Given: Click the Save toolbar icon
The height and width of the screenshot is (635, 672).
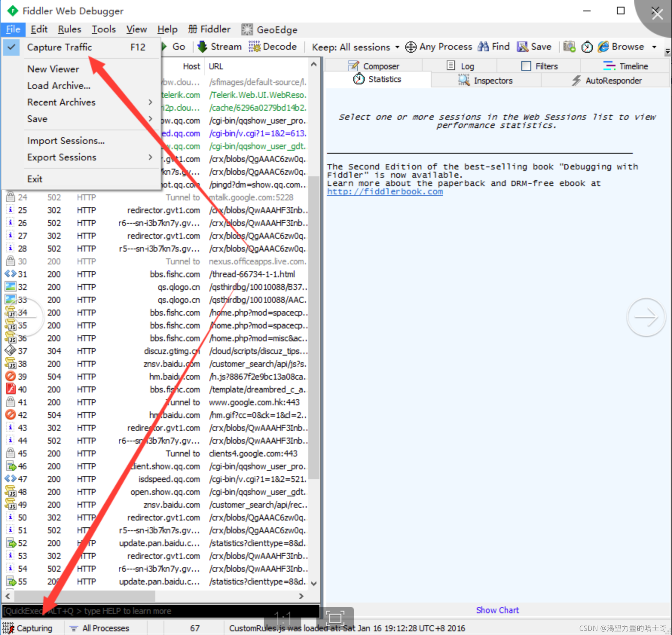Looking at the screenshot, I should point(522,47).
